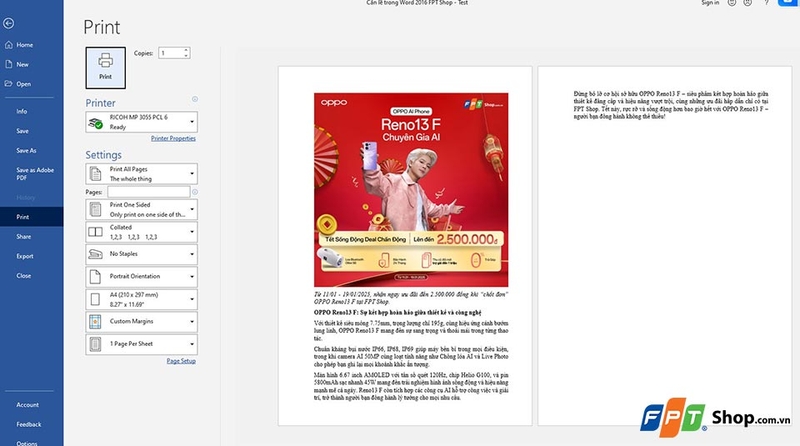Click the collated pages icon
Viewport: 800px width, 446px height.
coord(95,232)
